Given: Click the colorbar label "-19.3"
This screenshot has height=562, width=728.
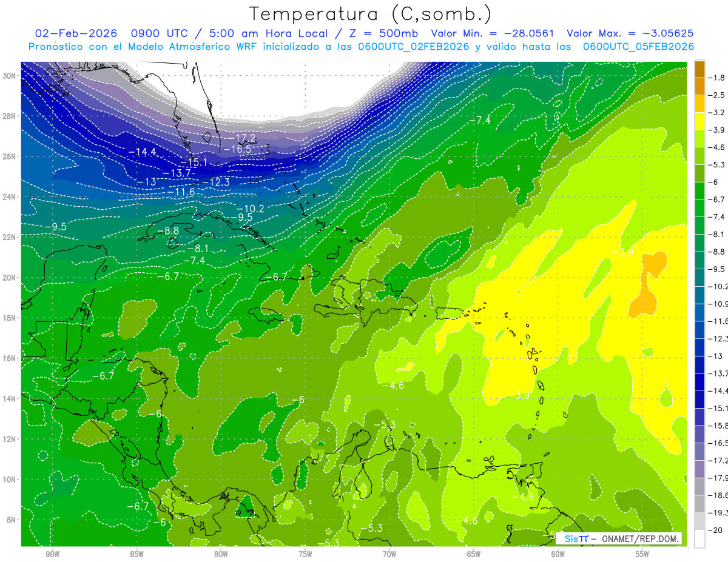Looking at the screenshot, I should (x=718, y=513).
